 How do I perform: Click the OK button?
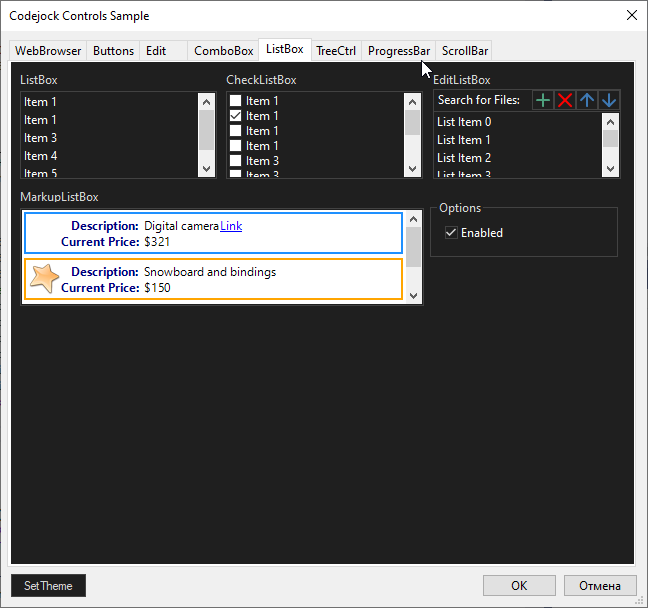tap(519, 586)
